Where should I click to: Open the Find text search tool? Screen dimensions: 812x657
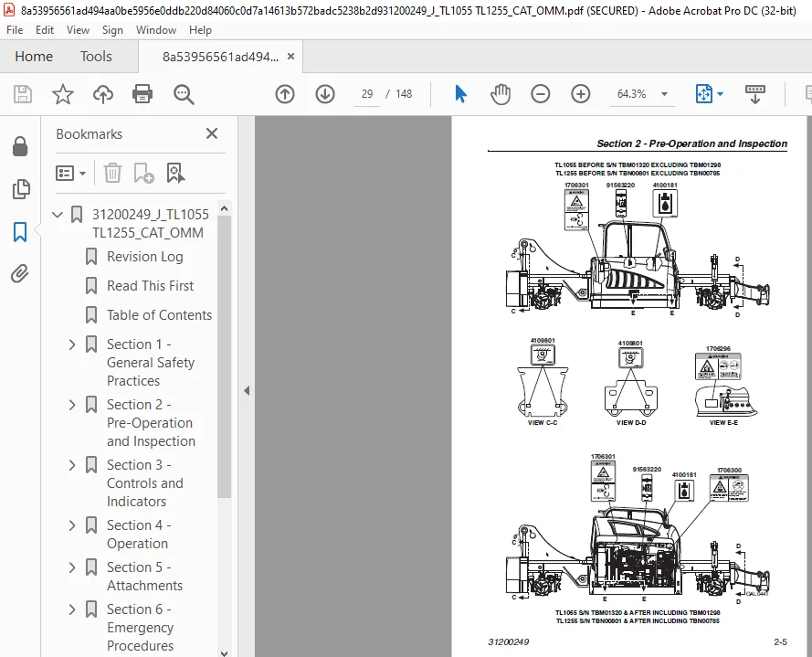coord(184,94)
